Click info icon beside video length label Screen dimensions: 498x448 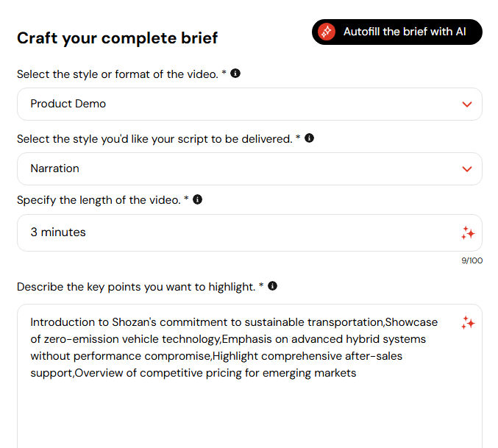click(198, 199)
